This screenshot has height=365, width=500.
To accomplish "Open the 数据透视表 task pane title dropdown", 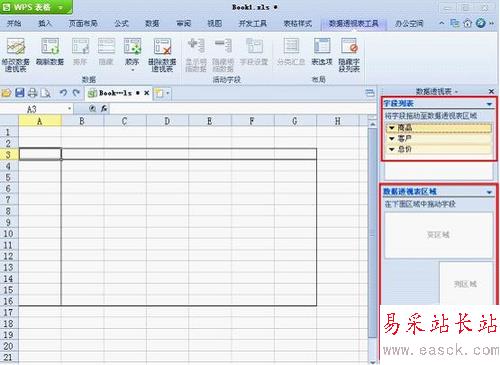I will click(x=456, y=92).
